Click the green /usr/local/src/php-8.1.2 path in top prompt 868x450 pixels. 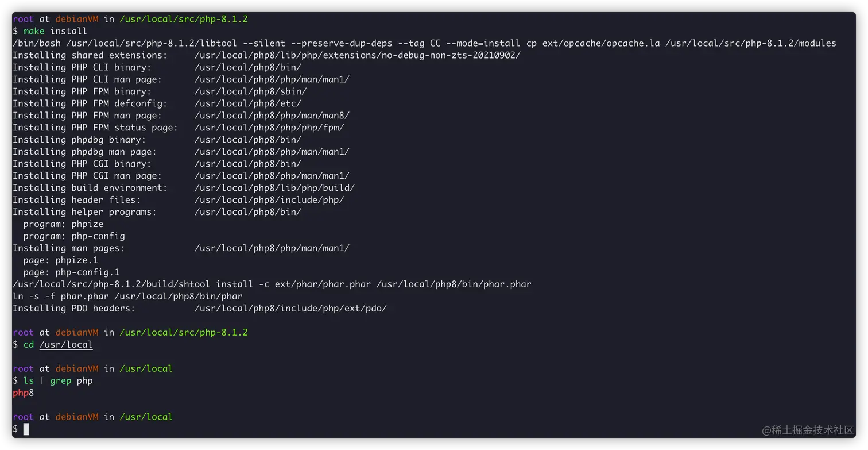click(184, 19)
